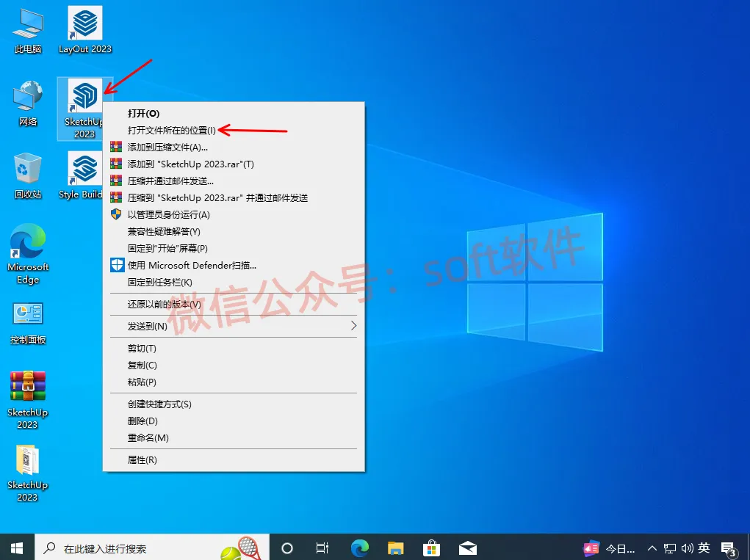The height and width of the screenshot is (560, 750).
Task: Select the 控制面板 desktop icon
Action: [28, 324]
